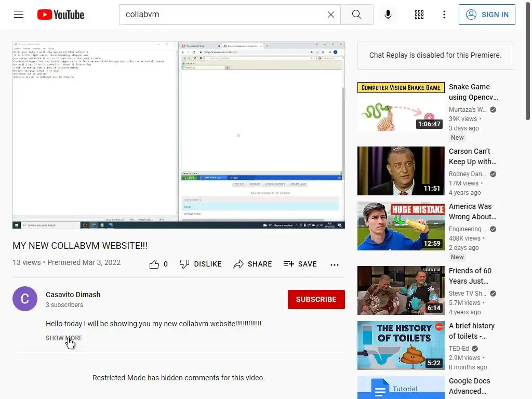Open Carson Can't Keep Up title
The width and height of the screenshot is (532, 399).
pyautogui.click(x=473, y=156)
